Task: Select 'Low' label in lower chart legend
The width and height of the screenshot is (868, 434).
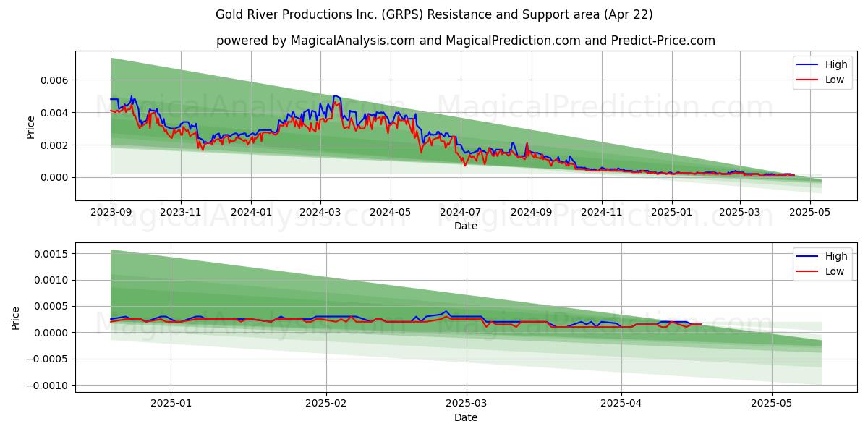Action: 835,271
